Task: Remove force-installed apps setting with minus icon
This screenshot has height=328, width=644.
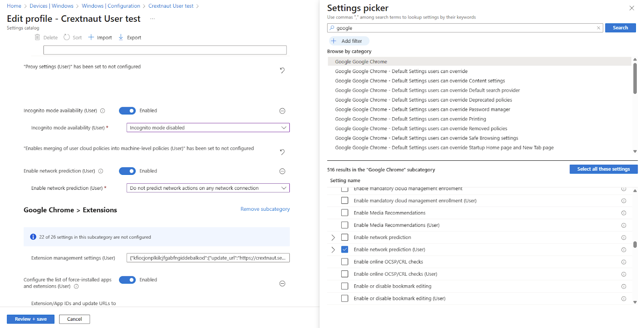Action: tap(282, 283)
